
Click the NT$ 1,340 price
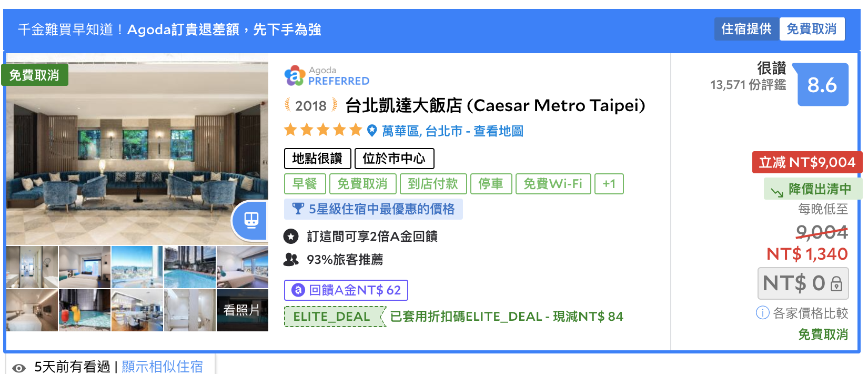pos(807,254)
